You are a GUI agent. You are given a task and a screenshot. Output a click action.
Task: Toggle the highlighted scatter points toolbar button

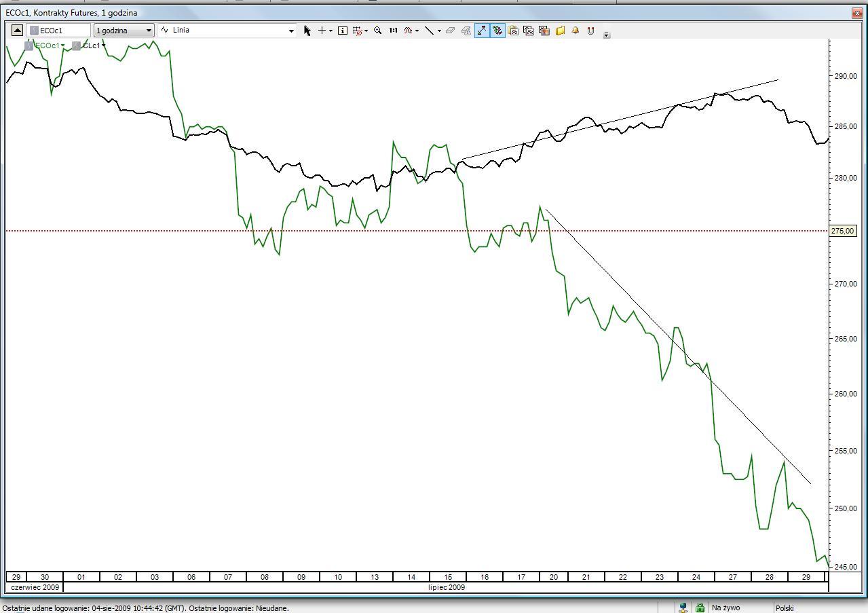coord(497,31)
